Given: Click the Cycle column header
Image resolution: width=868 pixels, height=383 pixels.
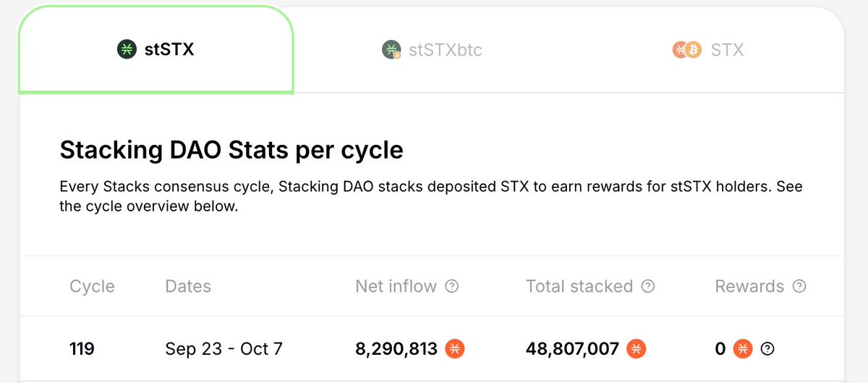Looking at the screenshot, I should coord(92,286).
